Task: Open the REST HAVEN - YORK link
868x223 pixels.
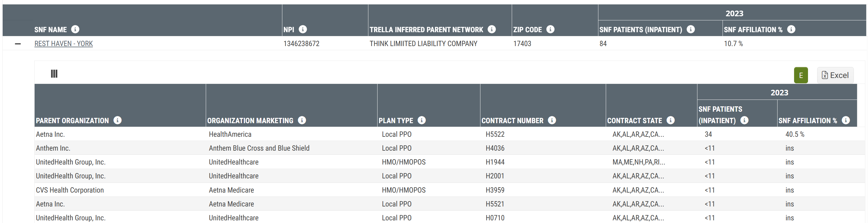Action: pyautogui.click(x=63, y=44)
